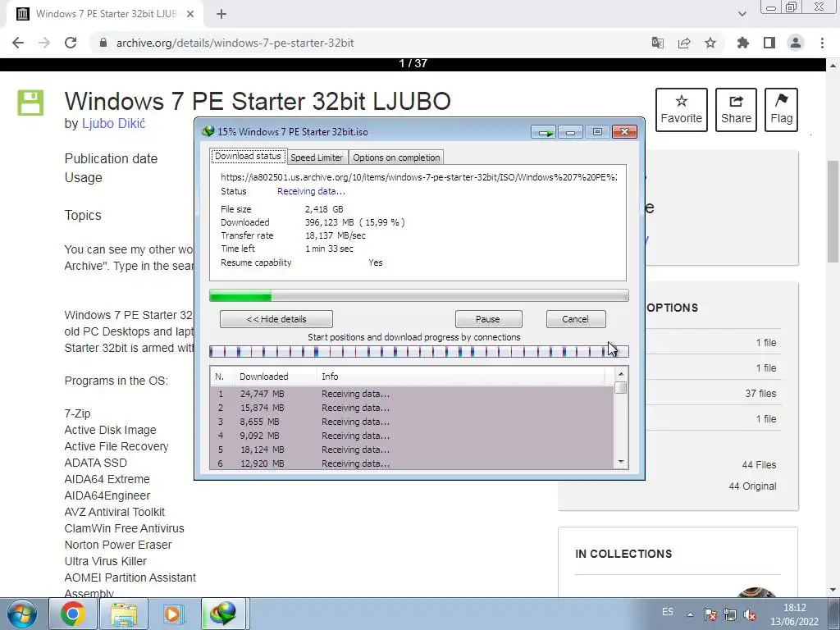Image resolution: width=840 pixels, height=630 pixels.
Task: Pause the download
Action: [488, 319]
